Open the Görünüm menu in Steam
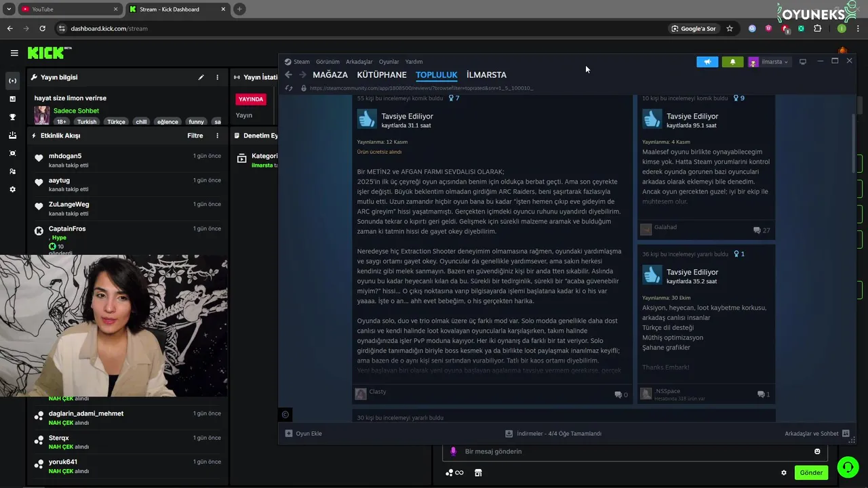 click(x=328, y=62)
